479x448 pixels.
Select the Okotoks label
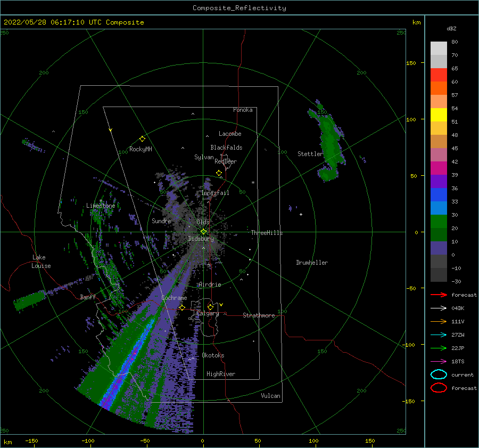[213, 355]
